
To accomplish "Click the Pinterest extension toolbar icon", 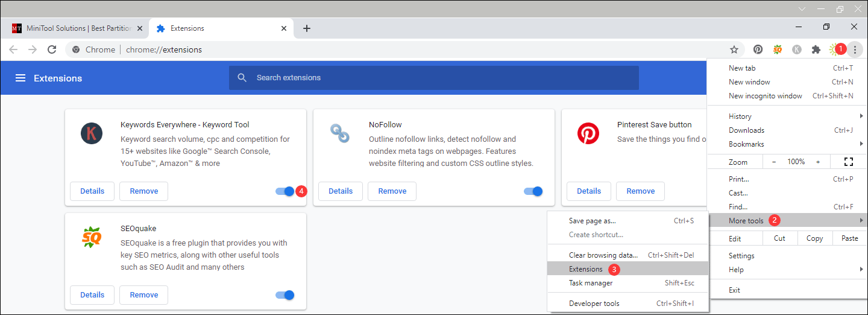I will point(758,49).
